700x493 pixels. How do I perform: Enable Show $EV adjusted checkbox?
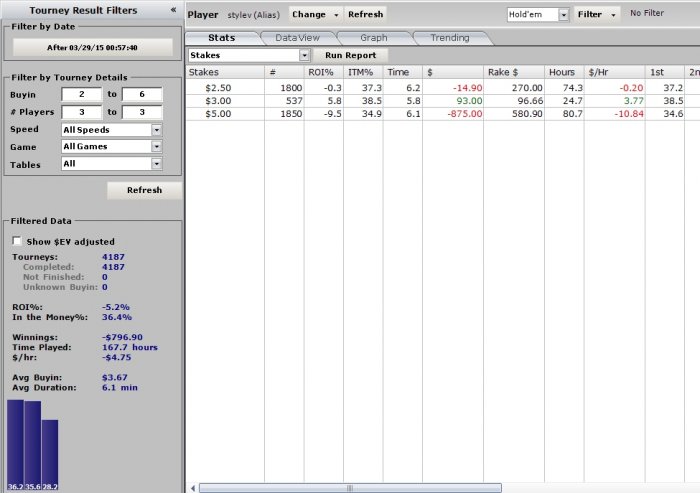pyautogui.click(x=17, y=241)
